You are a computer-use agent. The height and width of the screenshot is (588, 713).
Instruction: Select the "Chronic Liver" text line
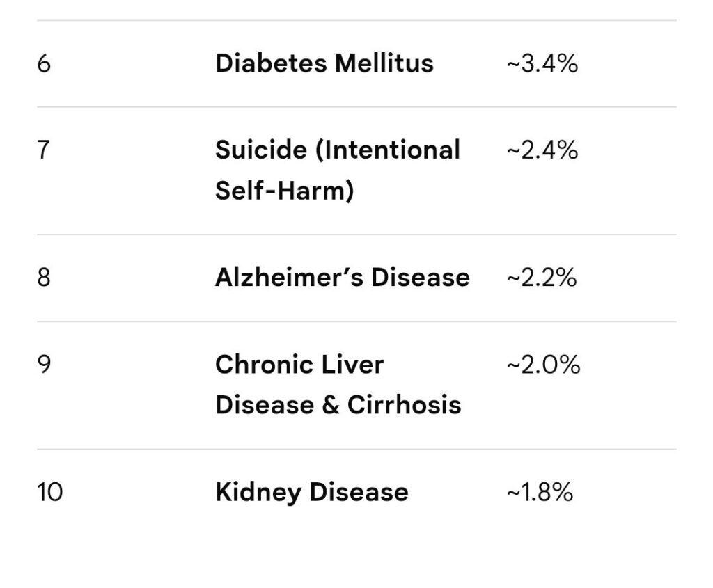[x=299, y=365]
